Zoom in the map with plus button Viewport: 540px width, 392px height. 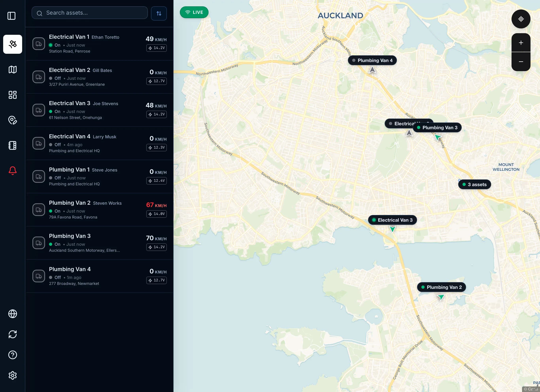pos(521,43)
